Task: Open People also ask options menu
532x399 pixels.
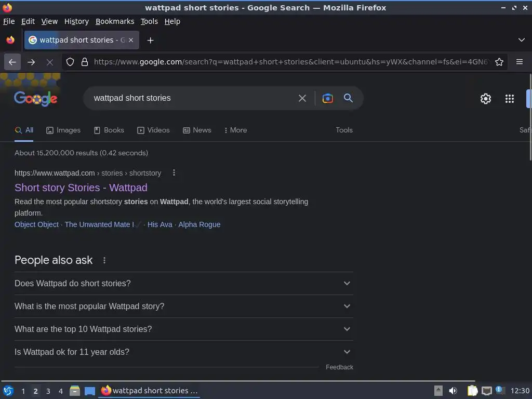Action: (104, 260)
